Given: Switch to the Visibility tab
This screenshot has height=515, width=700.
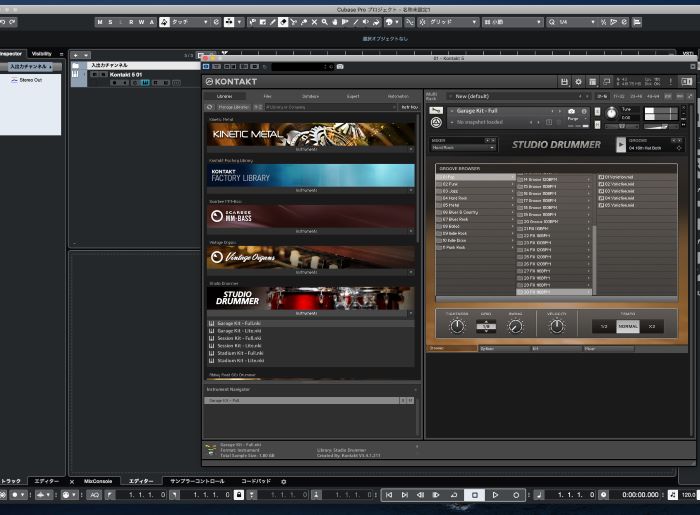Looking at the screenshot, I should click(41, 54).
